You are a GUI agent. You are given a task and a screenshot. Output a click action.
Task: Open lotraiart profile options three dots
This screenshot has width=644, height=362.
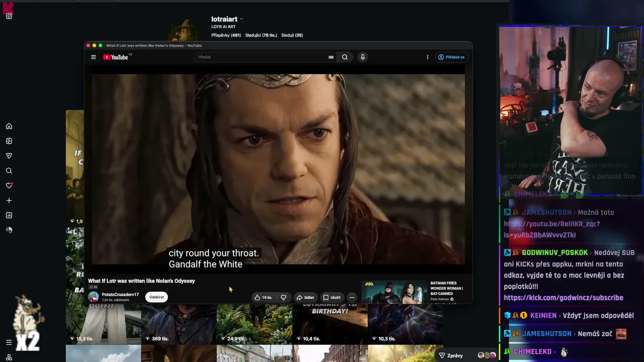pyautogui.click(x=242, y=19)
